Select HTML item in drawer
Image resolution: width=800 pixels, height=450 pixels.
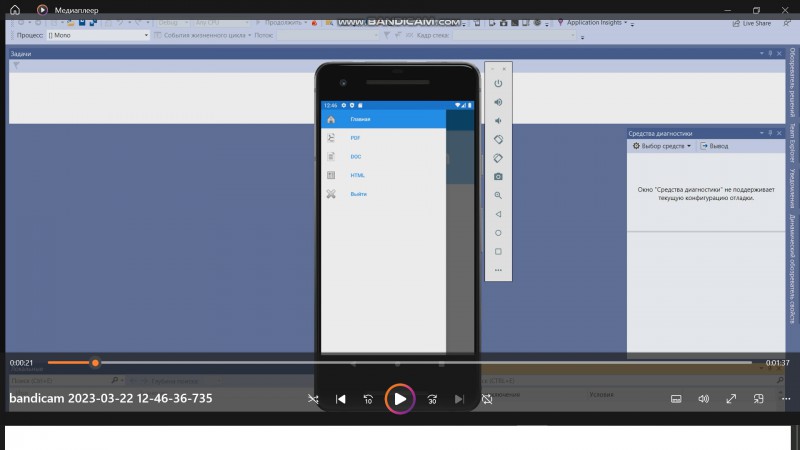pos(383,175)
